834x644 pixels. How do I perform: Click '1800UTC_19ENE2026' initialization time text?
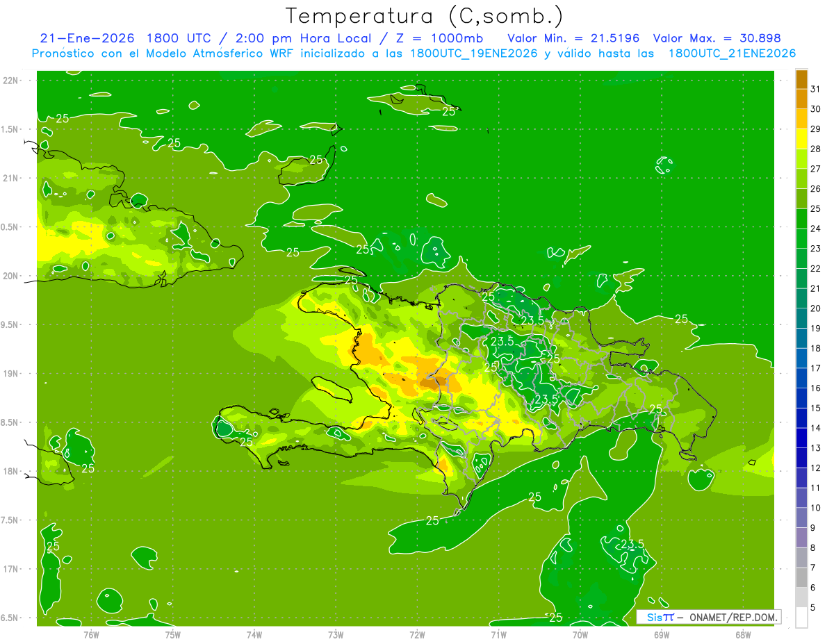click(475, 53)
